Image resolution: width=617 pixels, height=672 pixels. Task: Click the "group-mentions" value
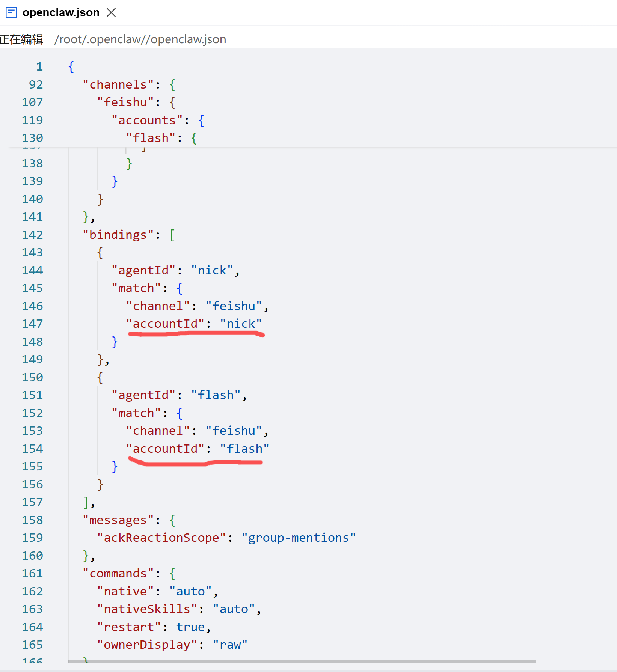point(299,538)
